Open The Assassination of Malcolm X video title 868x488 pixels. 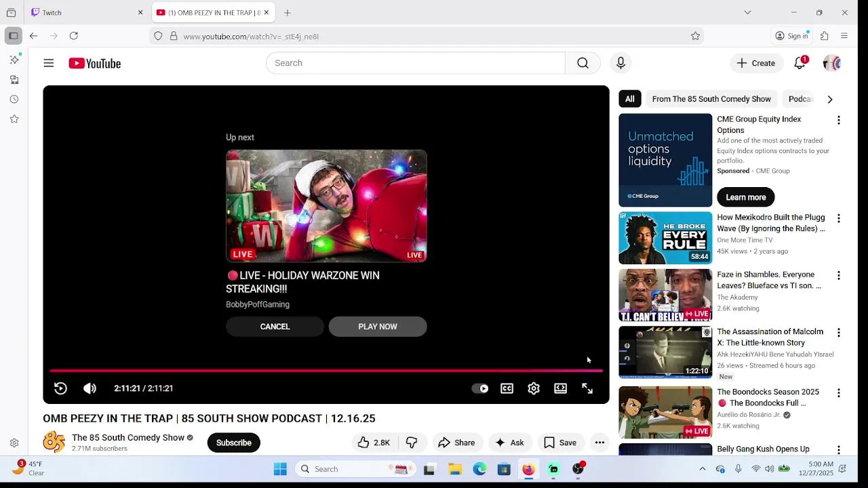770,337
